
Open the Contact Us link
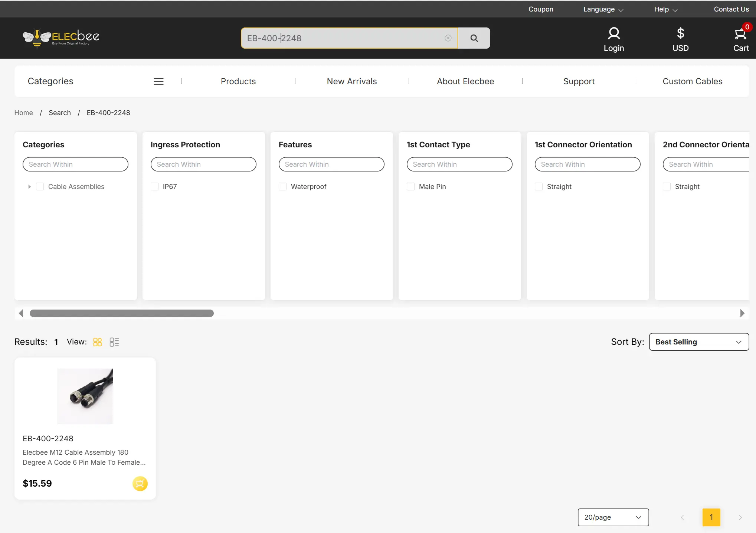click(731, 9)
